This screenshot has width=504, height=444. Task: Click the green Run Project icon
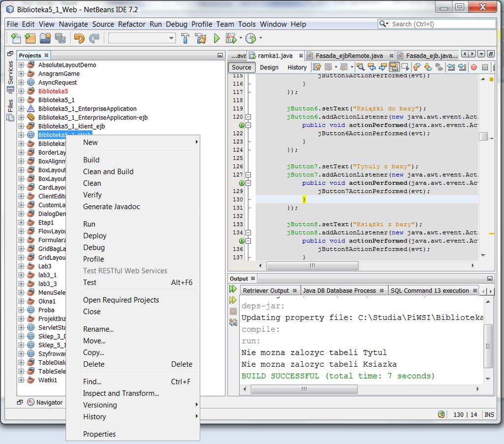(x=217, y=38)
